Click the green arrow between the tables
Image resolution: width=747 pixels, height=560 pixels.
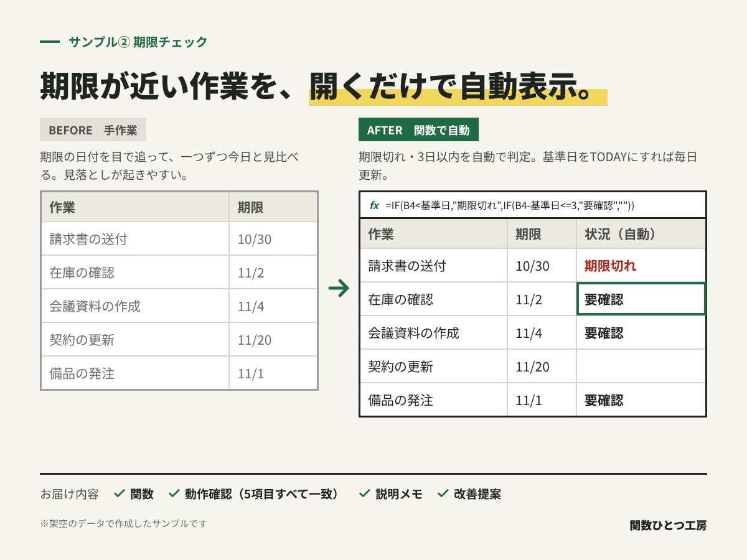[339, 287]
